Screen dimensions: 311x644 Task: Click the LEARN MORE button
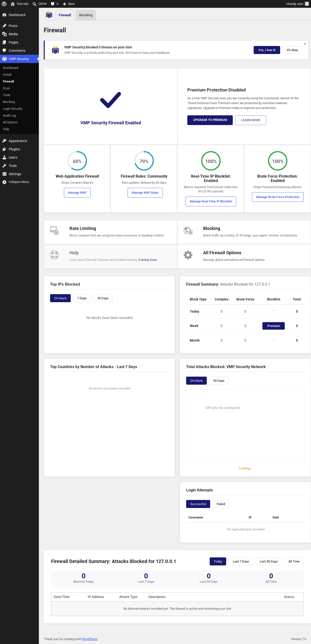(251, 120)
